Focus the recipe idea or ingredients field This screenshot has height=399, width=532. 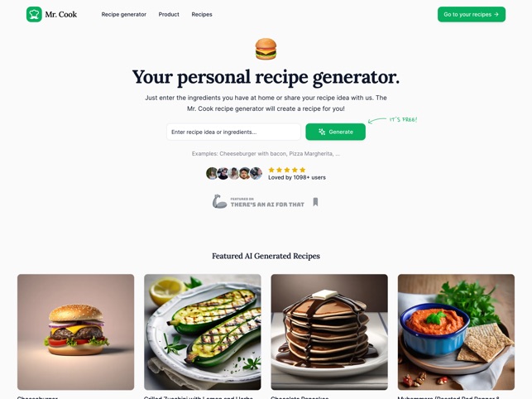pyautogui.click(x=233, y=132)
